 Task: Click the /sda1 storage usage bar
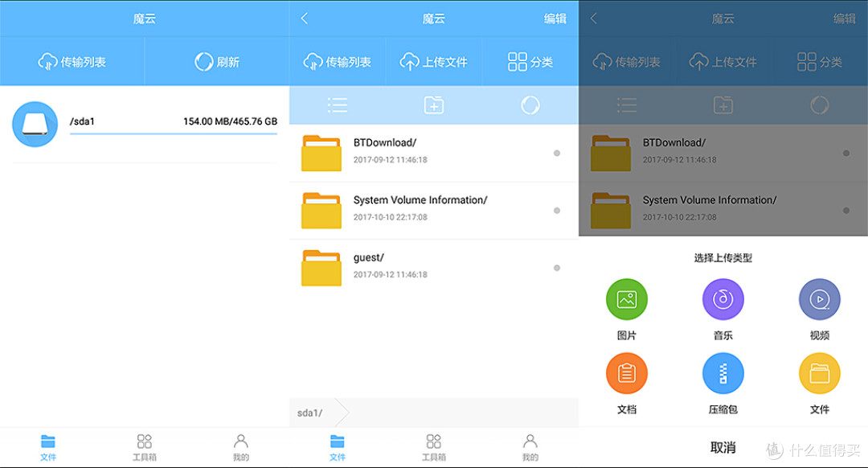(x=174, y=133)
